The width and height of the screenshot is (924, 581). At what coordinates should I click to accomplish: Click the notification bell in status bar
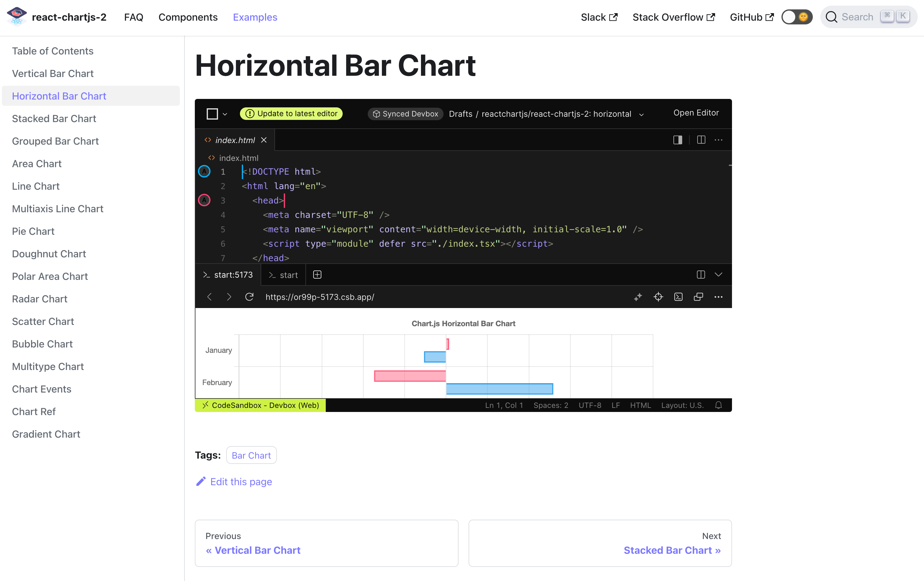pos(718,405)
